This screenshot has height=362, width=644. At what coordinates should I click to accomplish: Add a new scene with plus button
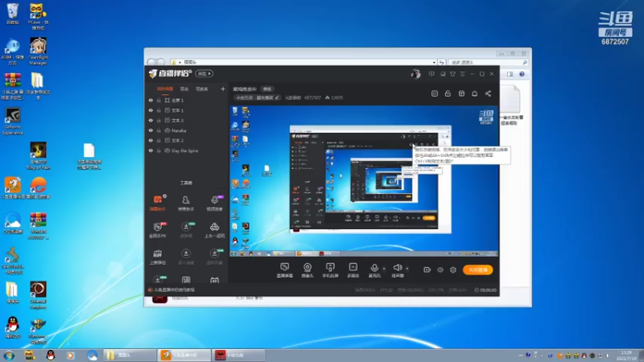pyautogui.click(x=223, y=88)
